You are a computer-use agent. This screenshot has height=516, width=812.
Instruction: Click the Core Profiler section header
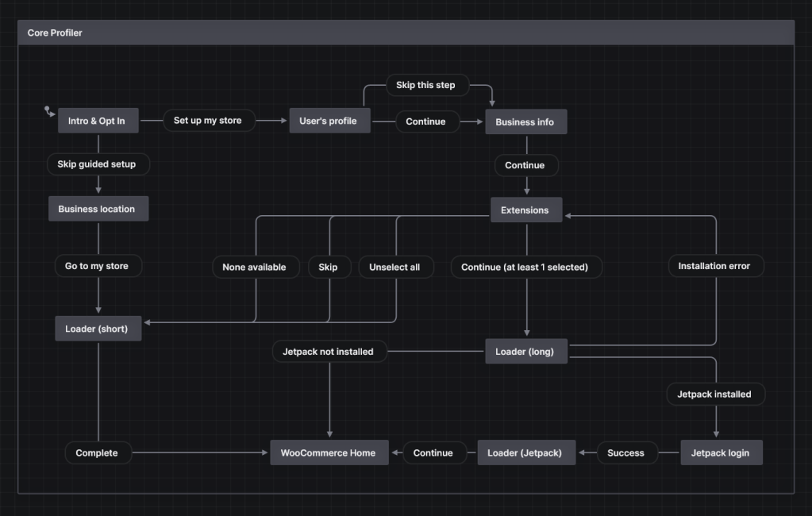pos(55,33)
